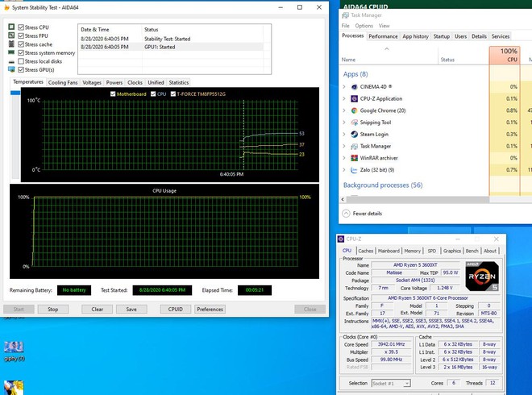Click the Stress FPU icon in AIDA64
Viewport: 532px width, 395px height.
pos(11,35)
